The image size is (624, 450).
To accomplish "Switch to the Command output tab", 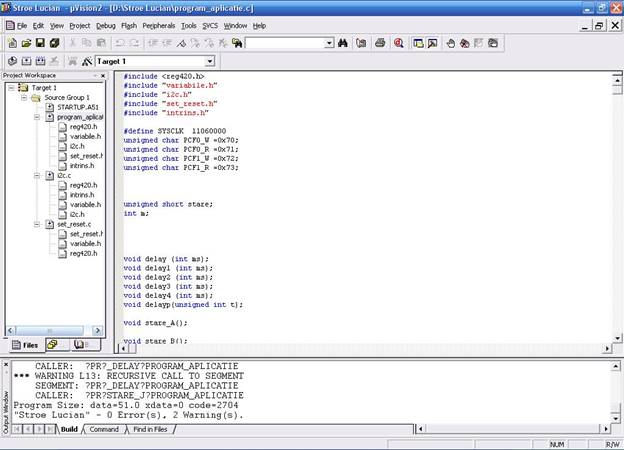I will click(104, 429).
